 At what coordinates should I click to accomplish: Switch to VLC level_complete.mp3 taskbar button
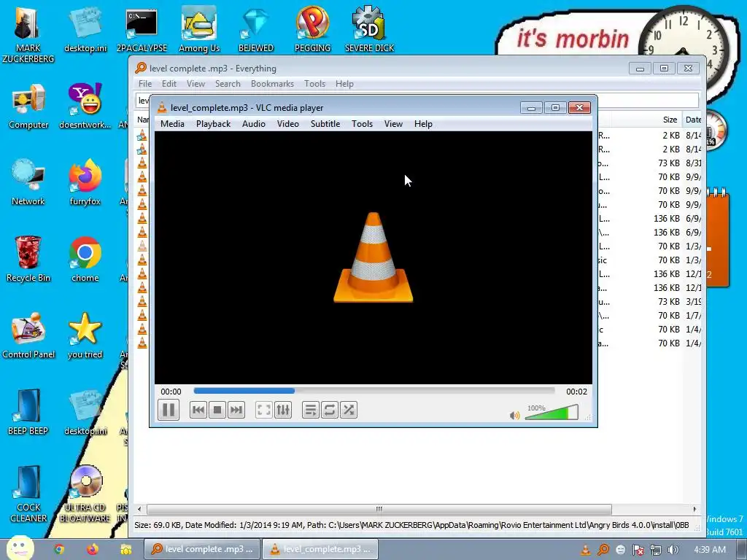coord(320,549)
